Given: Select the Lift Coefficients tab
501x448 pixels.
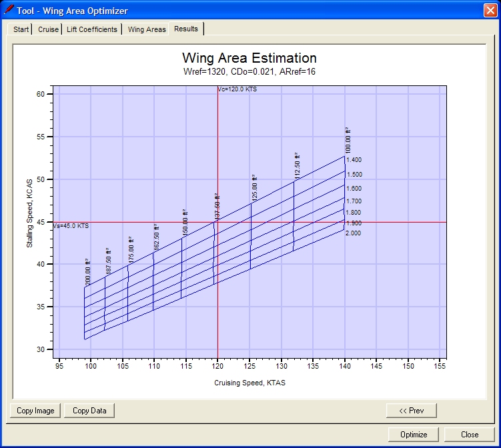Looking at the screenshot, I should tap(92, 29).
